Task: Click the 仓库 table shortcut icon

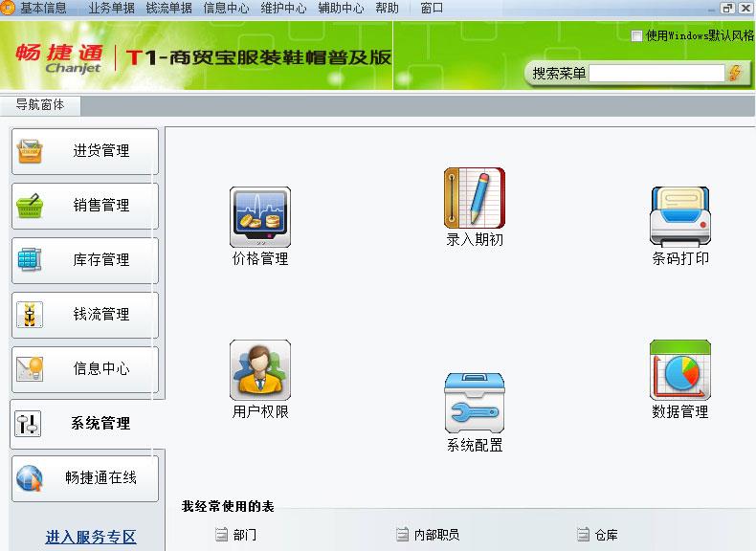Action: 583,534
